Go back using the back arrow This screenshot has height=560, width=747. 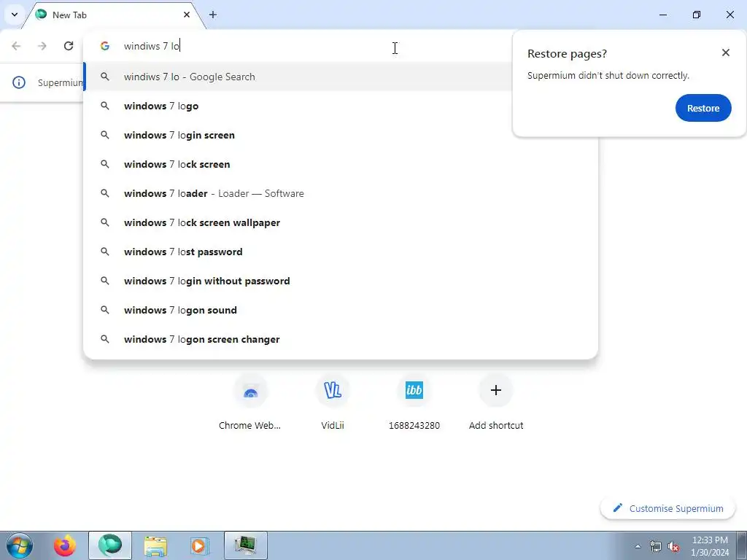tap(16, 46)
